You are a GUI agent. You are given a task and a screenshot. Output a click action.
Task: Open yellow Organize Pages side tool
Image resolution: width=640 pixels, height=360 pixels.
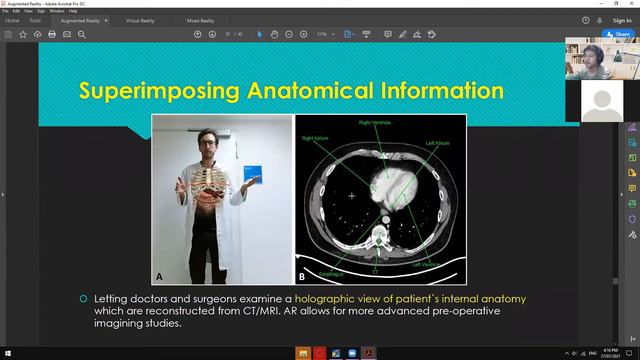click(x=632, y=173)
